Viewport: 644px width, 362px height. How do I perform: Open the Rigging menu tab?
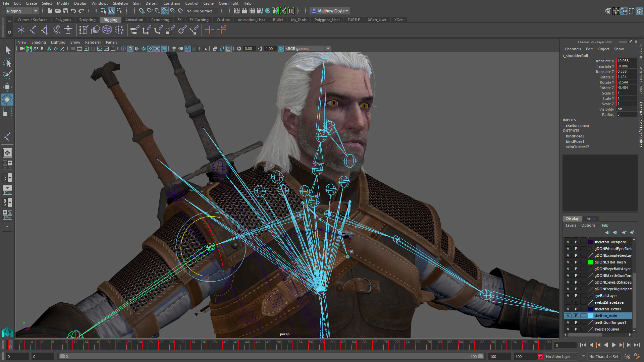pos(110,19)
